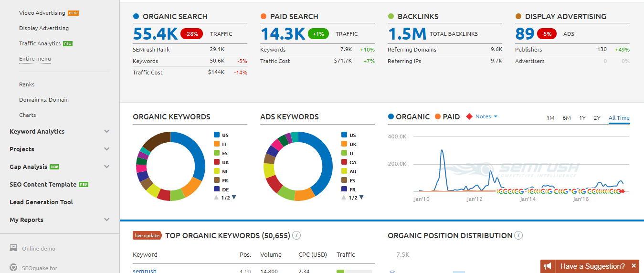Viewport: 644px width, 273px height.
Task: Open Lead Generation Tool
Action: click(41, 202)
